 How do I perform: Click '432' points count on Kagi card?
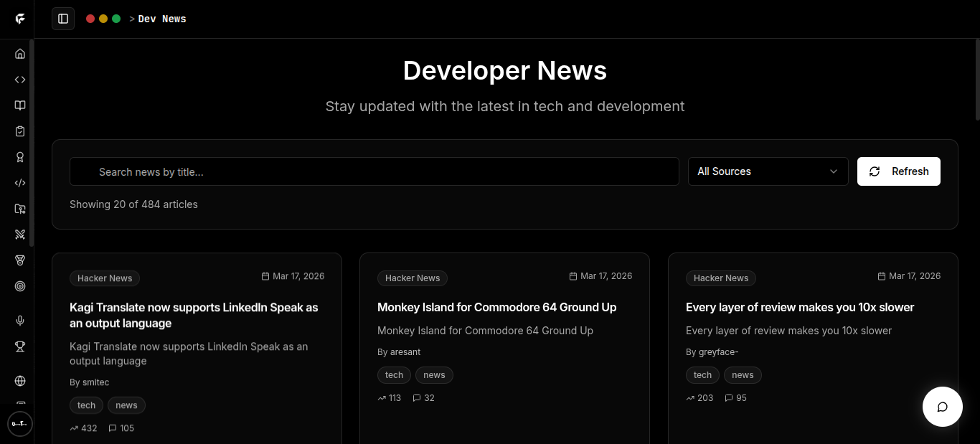point(89,428)
